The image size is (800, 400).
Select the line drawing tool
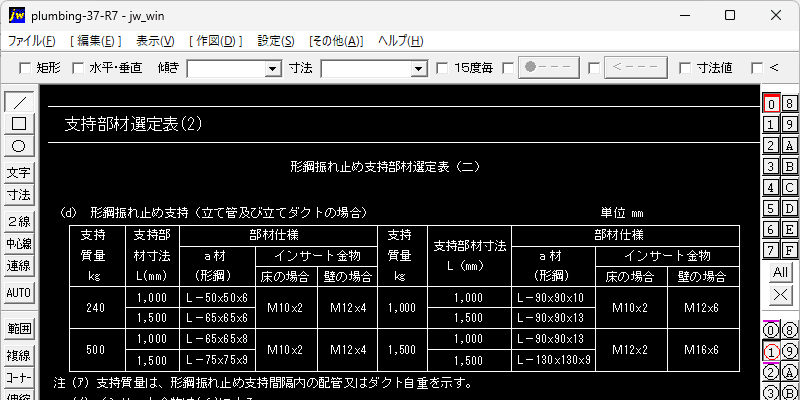[19, 102]
